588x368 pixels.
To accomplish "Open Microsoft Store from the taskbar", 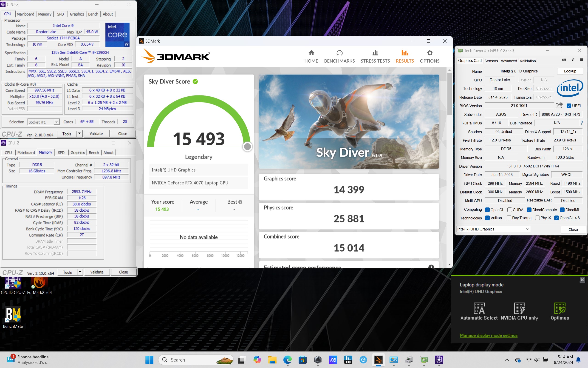I will 302,360.
